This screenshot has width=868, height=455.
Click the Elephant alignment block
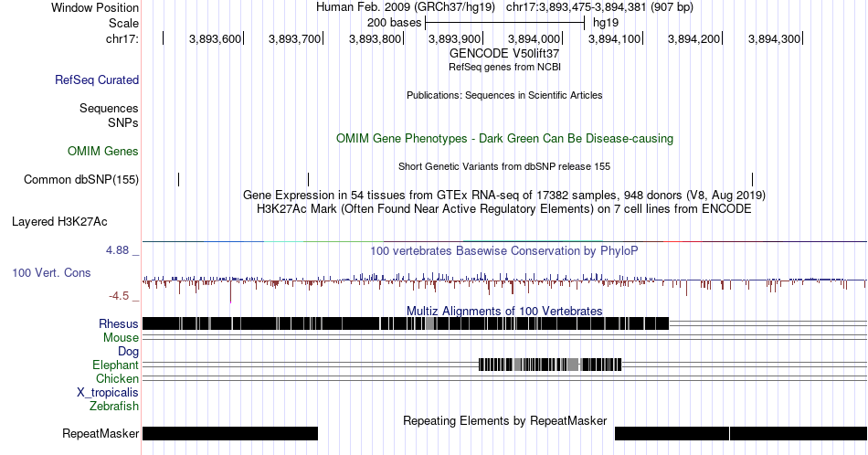click(550, 365)
